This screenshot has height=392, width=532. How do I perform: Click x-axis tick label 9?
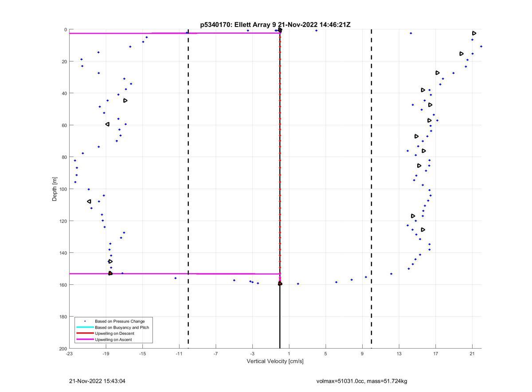tap(362, 354)
